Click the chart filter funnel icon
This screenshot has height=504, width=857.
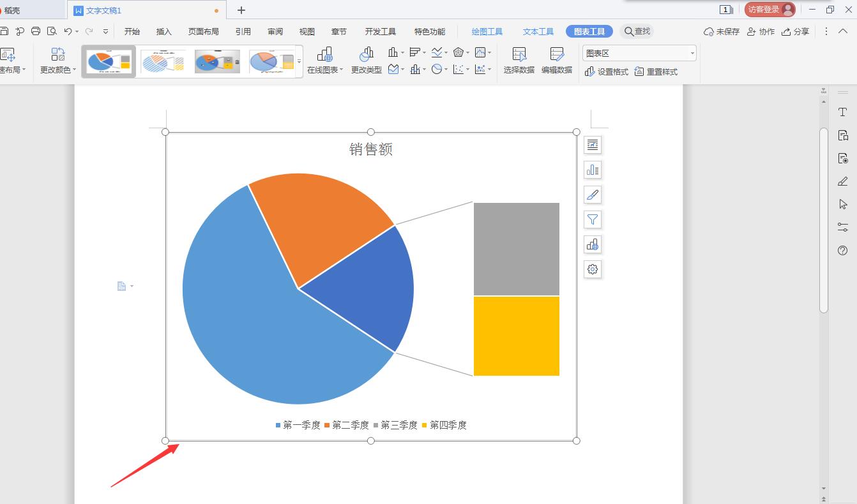(x=593, y=219)
